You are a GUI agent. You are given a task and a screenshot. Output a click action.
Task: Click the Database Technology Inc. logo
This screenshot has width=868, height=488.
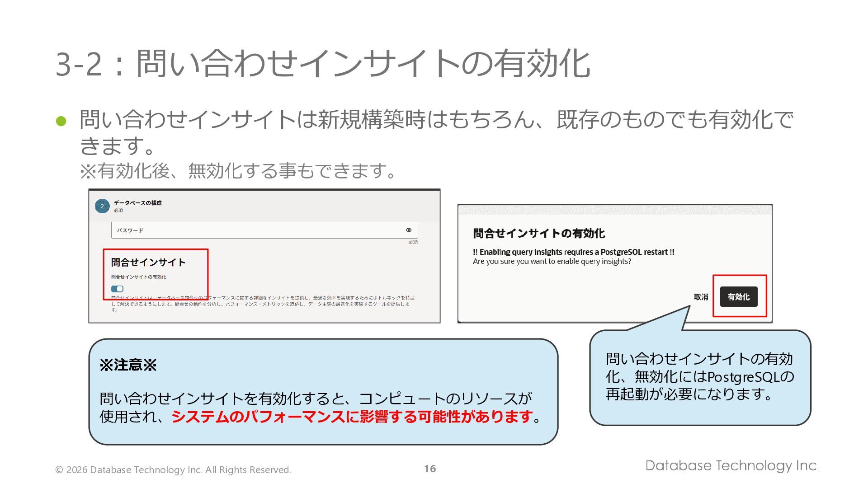[732, 465]
